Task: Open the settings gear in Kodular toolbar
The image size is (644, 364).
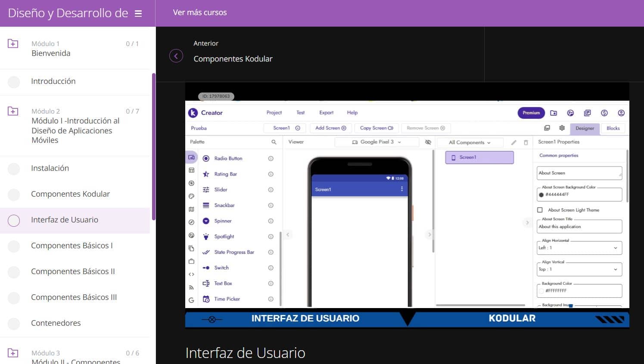Action: coord(562,128)
